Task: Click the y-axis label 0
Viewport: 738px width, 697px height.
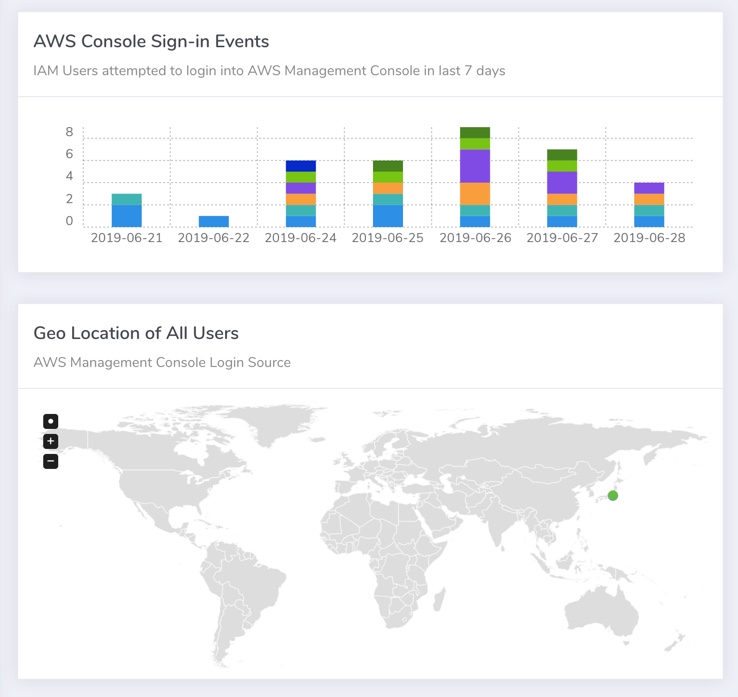Action: coord(69,221)
